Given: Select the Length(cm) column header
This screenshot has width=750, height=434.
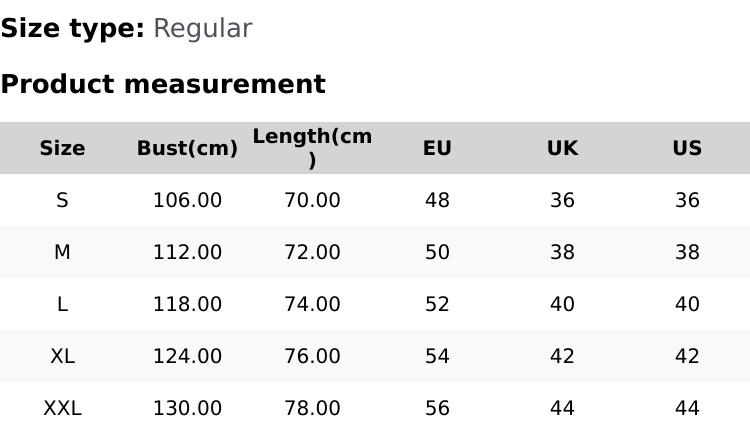Looking at the screenshot, I should click(312, 147).
